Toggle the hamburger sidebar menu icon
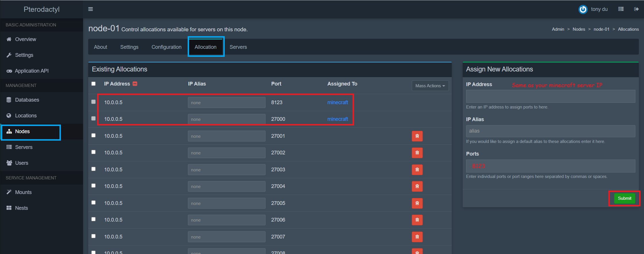Viewport: 644px width, 254px height. [x=91, y=9]
